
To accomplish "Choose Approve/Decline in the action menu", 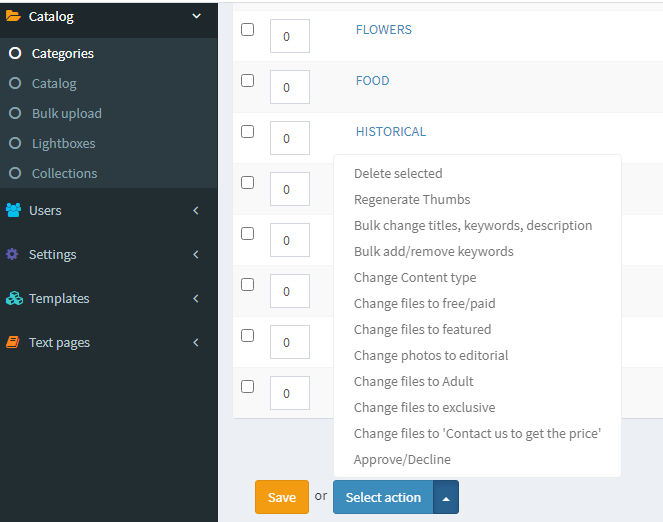I will (x=402, y=459).
